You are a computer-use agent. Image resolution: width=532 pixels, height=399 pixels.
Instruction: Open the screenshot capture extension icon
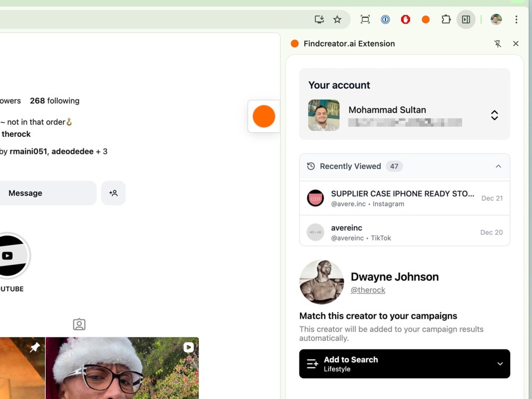(365, 19)
